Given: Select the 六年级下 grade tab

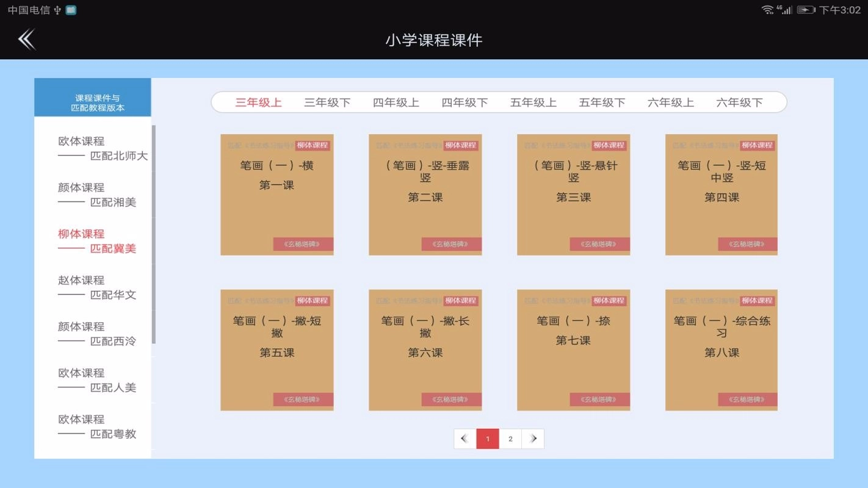Looking at the screenshot, I should pos(739,102).
